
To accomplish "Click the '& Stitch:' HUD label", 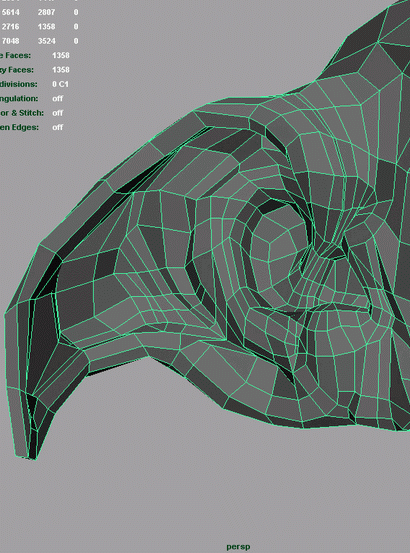I will 28,113.
